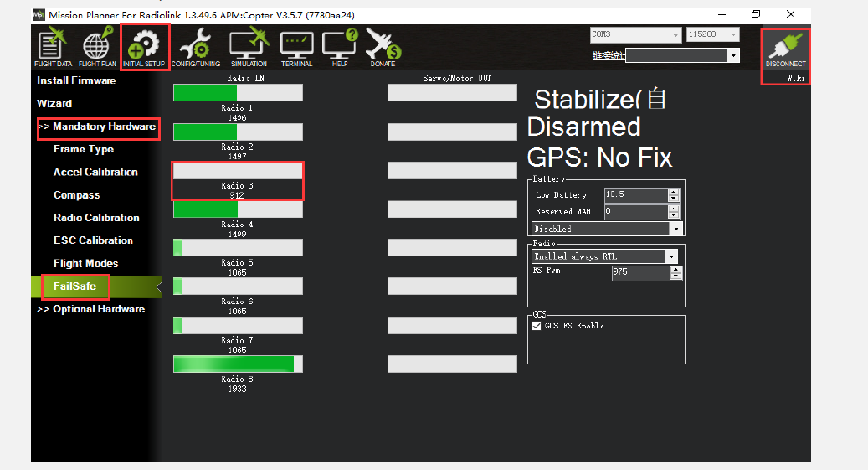Click the Radio 7 input bar

[x=238, y=325]
